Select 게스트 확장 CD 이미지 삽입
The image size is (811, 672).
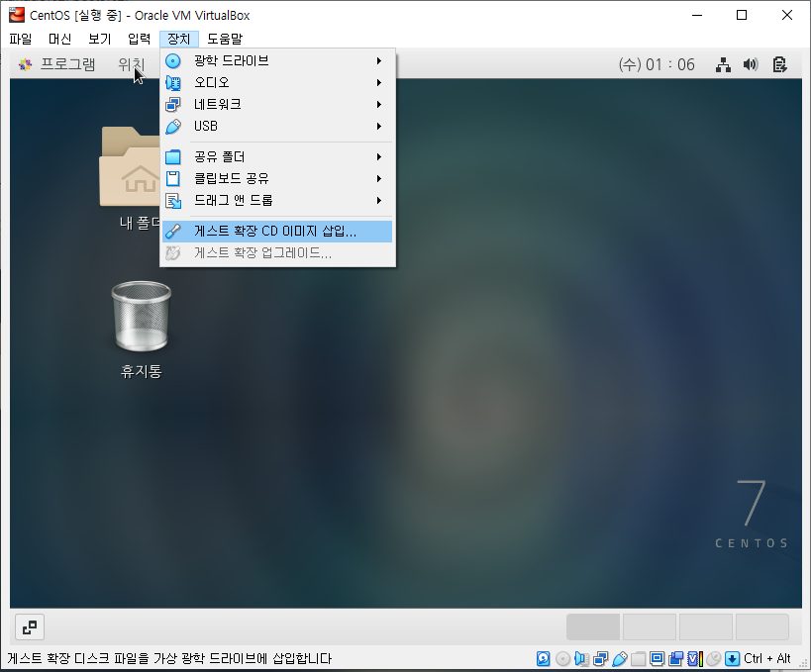(277, 231)
